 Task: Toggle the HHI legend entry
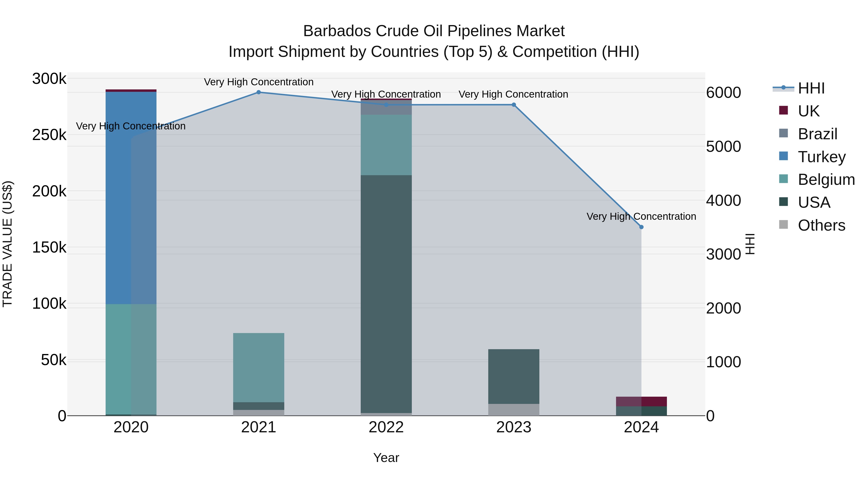click(799, 88)
